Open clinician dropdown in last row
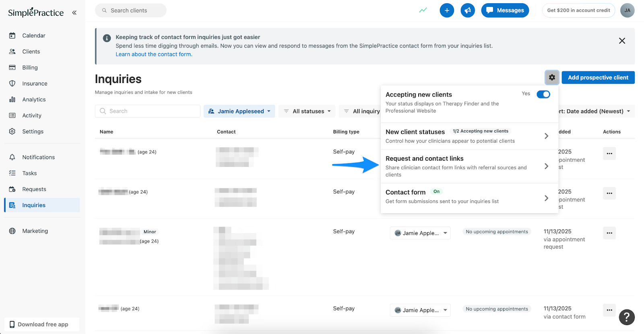 click(x=420, y=310)
